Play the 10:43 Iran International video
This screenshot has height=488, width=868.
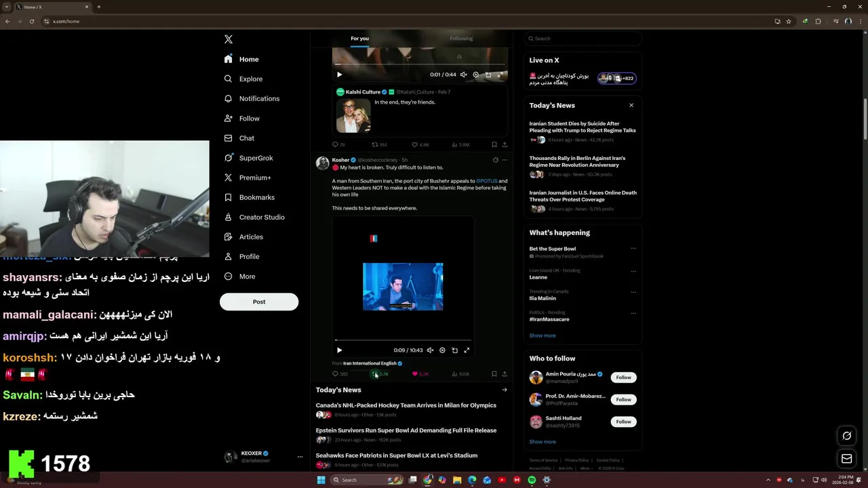pyautogui.click(x=340, y=350)
